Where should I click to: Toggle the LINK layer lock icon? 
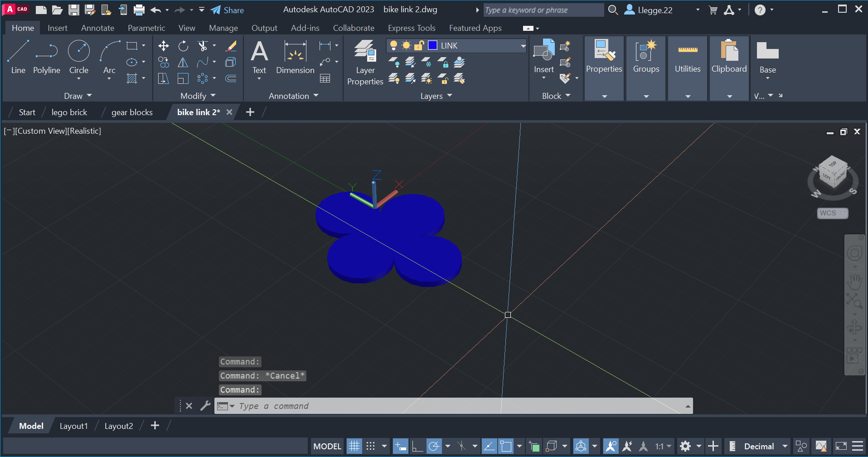(x=419, y=45)
